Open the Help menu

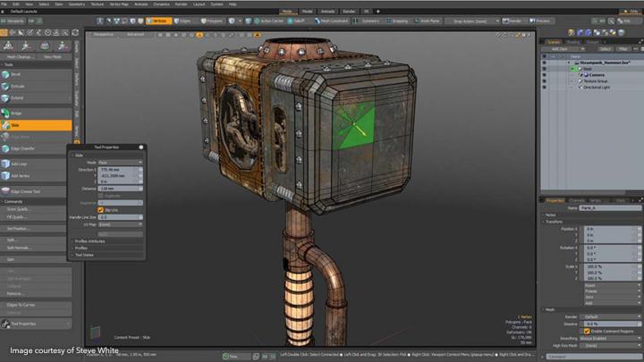point(233,4)
